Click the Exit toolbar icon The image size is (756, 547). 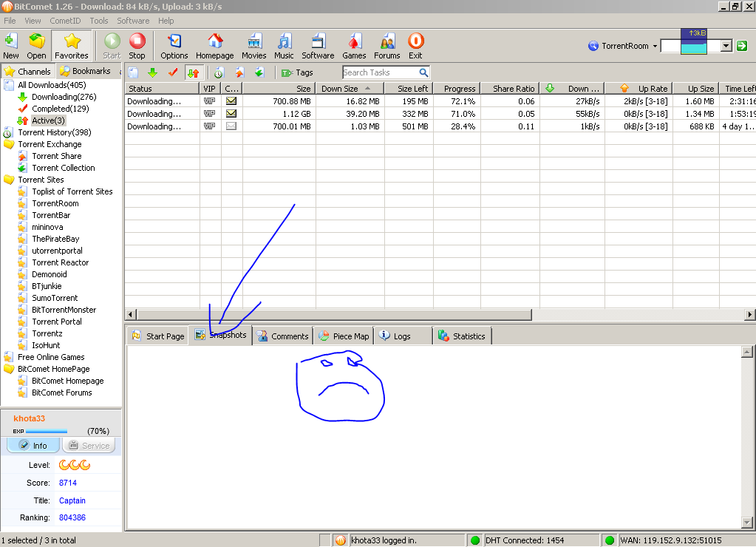coord(415,46)
